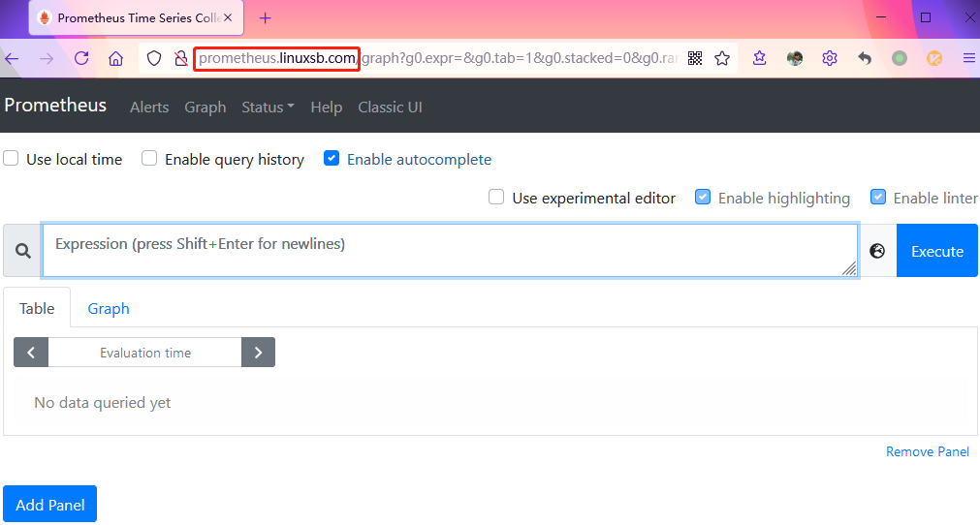The height and width of the screenshot is (525, 980).
Task: Open the browser settings gear icon
Action: 830,58
